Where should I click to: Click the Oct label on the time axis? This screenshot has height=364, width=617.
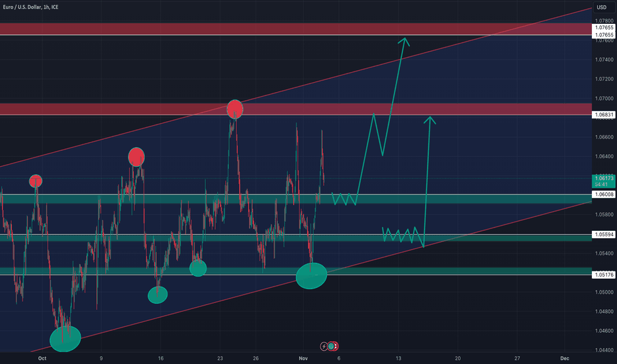[42, 359]
